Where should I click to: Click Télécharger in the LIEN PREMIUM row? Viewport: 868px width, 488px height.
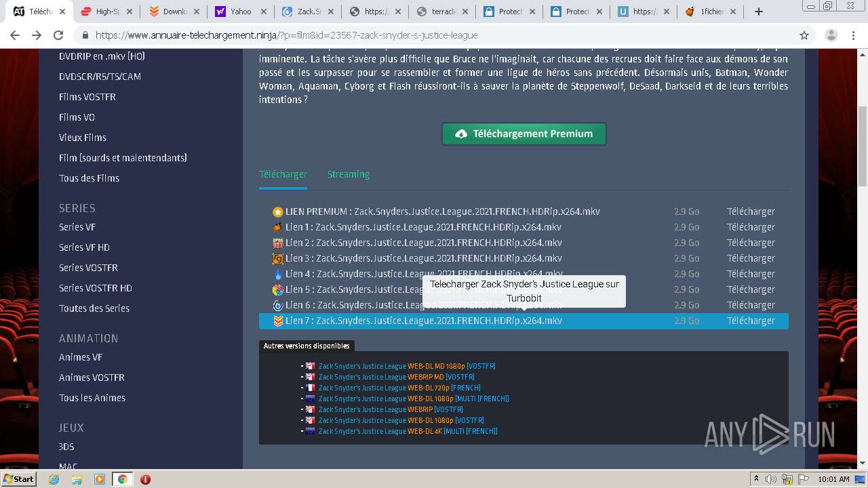[x=751, y=212]
